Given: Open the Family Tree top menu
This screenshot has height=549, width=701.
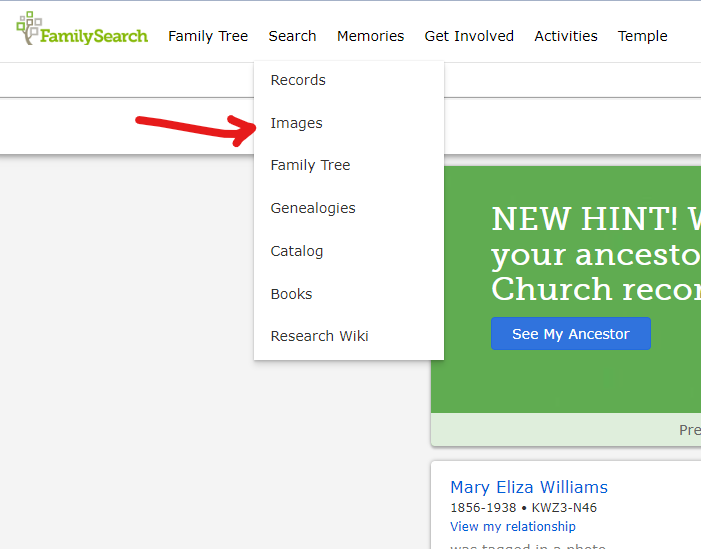Looking at the screenshot, I should 208,36.
